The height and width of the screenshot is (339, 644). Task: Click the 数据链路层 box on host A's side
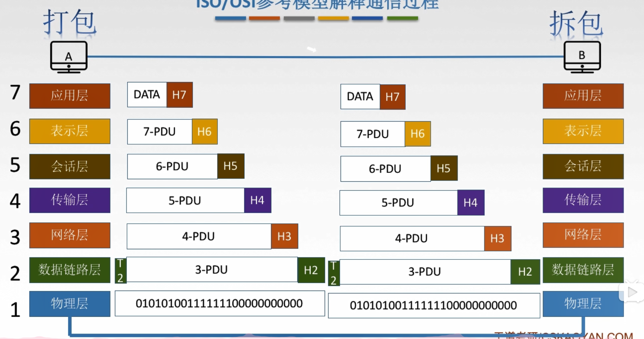[x=70, y=270]
